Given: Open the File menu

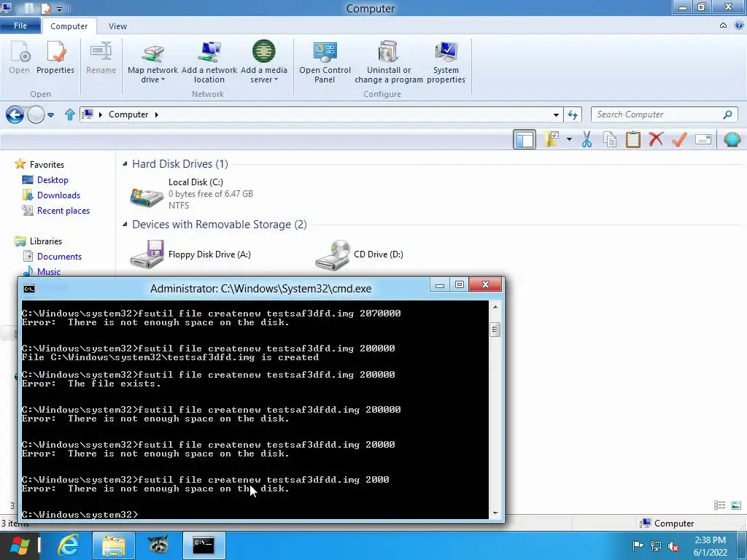Looking at the screenshot, I should (x=20, y=26).
